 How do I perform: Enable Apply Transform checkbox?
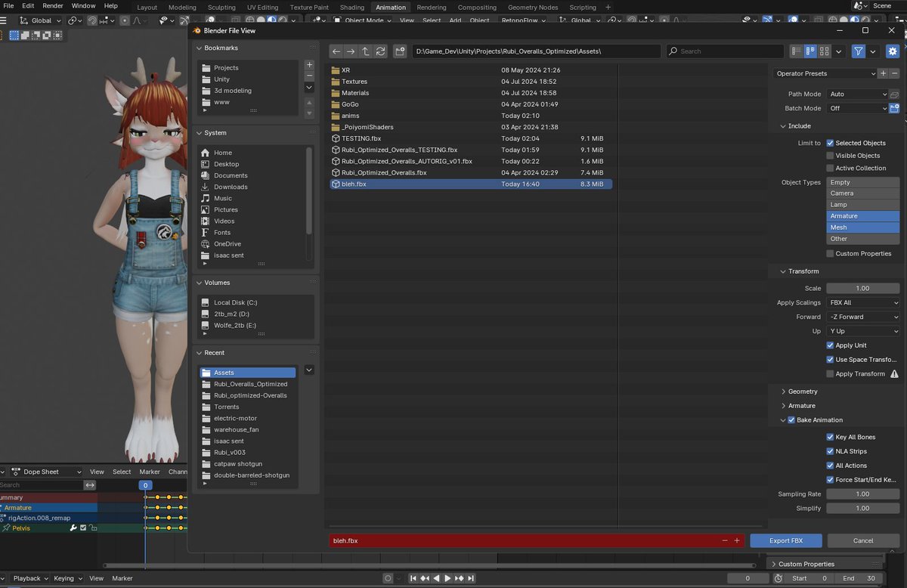click(x=830, y=374)
